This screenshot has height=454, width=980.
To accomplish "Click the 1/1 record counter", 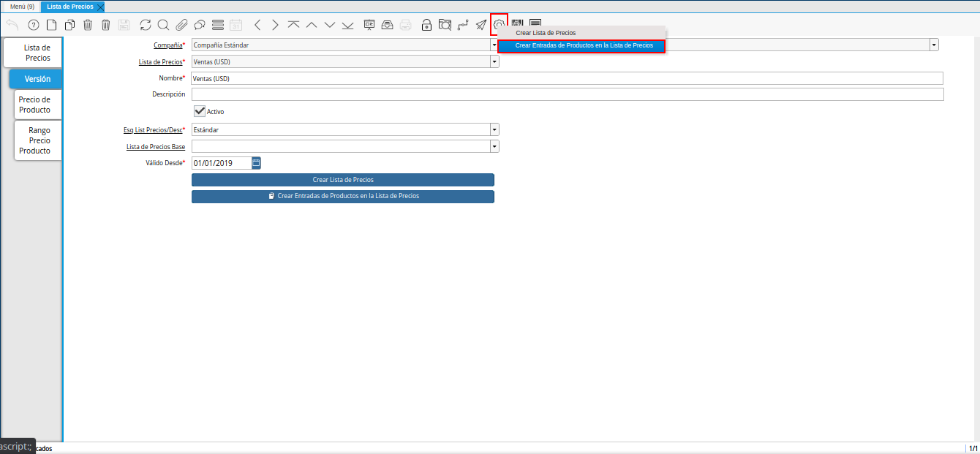I will pos(973,448).
